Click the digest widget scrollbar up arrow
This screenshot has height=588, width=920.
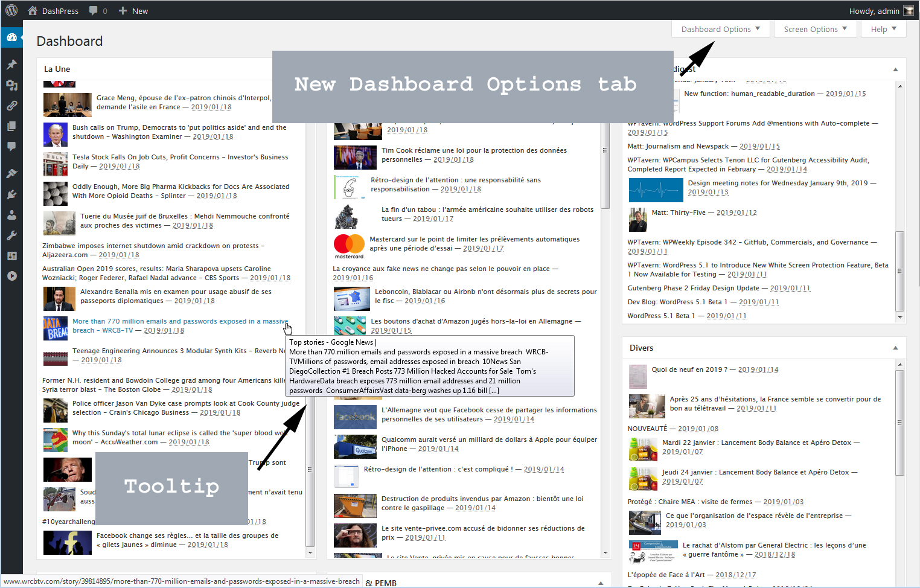pyautogui.click(x=899, y=86)
